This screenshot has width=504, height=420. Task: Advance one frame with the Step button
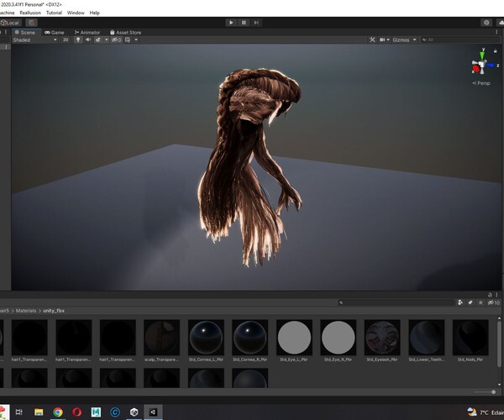pyautogui.click(x=256, y=23)
